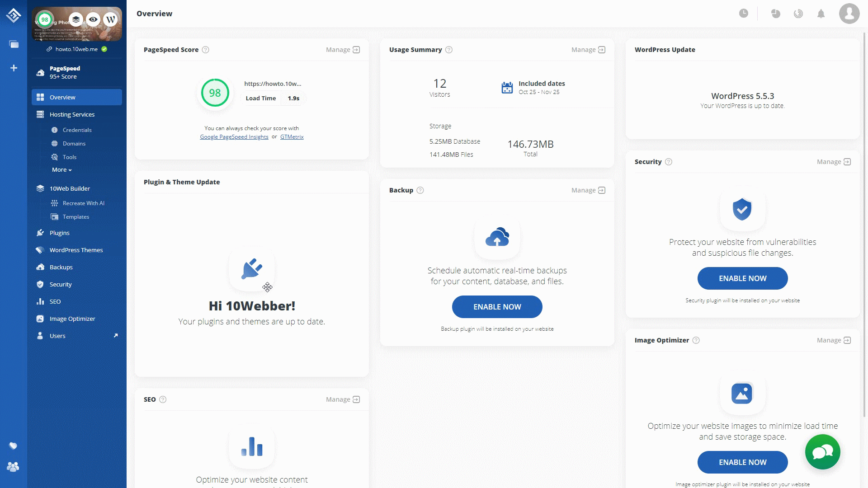Click help icon next to Usage Summary
Image resolution: width=868 pixels, height=488 pixels.
(449, 50)
